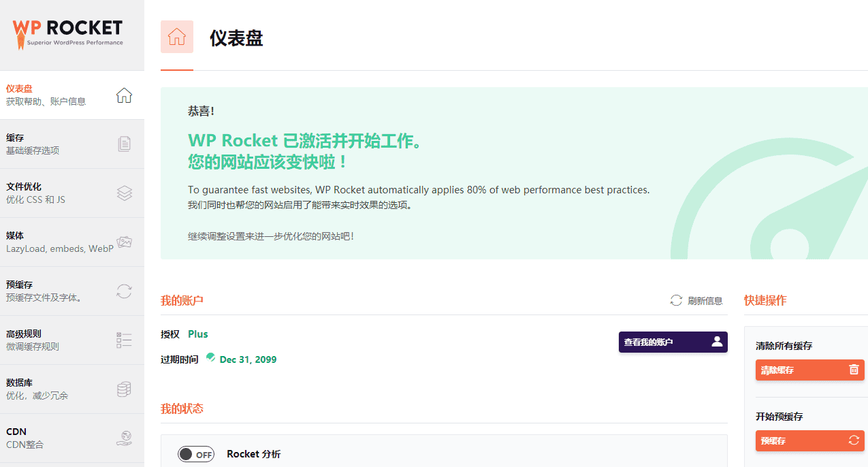The width and height of the screenshot is (868, 467).
Task: Click the image icon next to 媒体
Action: pos(124,242)
